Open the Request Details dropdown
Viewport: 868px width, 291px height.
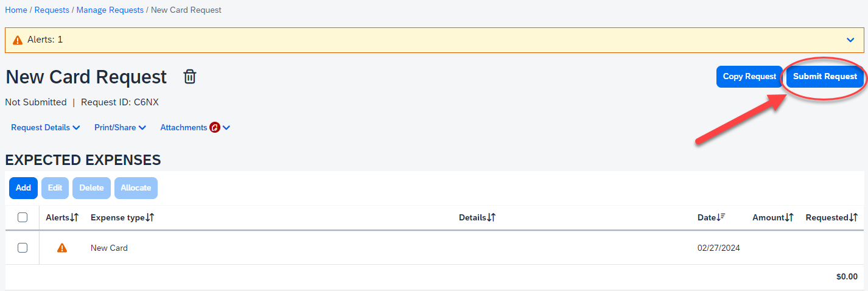(x=46, y=128)
